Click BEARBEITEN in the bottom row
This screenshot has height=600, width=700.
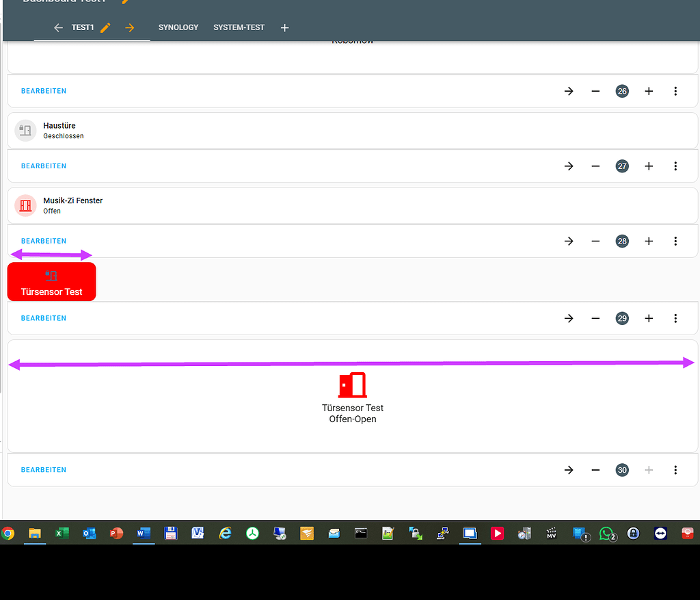point(43,470)
